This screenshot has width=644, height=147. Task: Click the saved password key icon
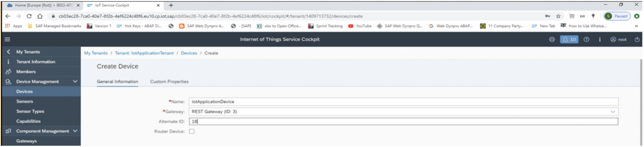[548, 16]
